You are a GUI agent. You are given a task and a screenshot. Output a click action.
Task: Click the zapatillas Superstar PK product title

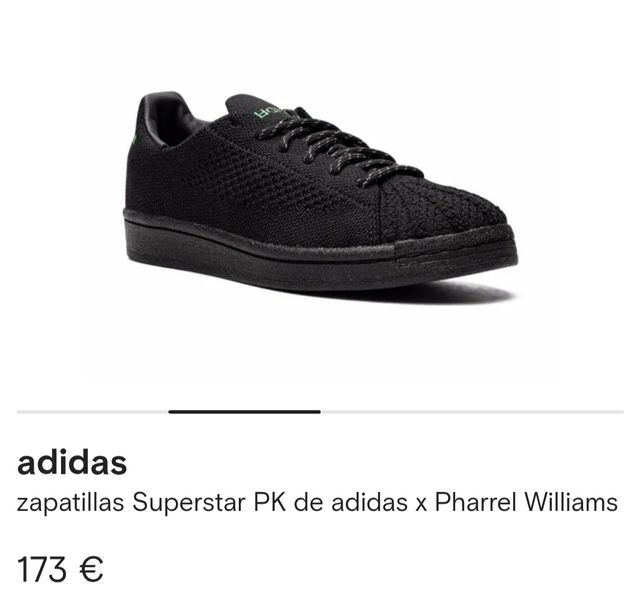[x=317, y=502]
